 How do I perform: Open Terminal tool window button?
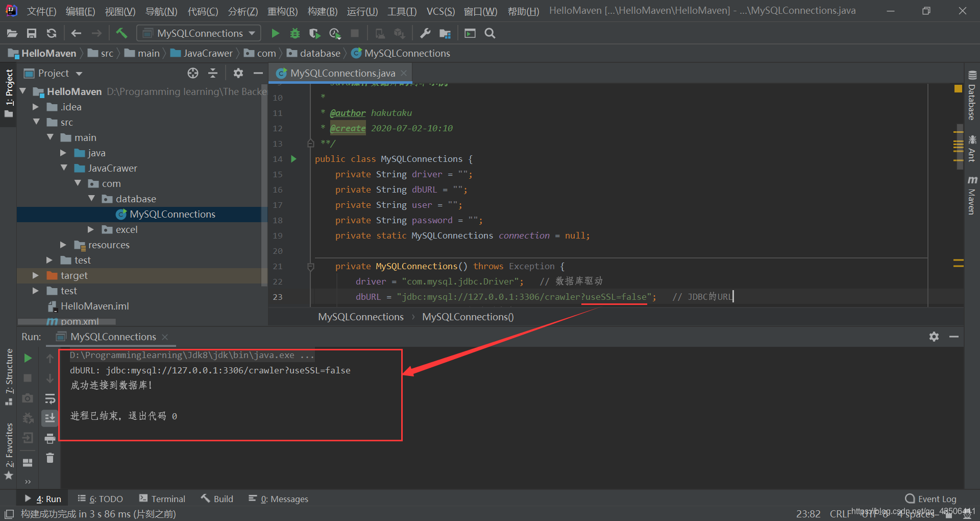coord(162,499)
